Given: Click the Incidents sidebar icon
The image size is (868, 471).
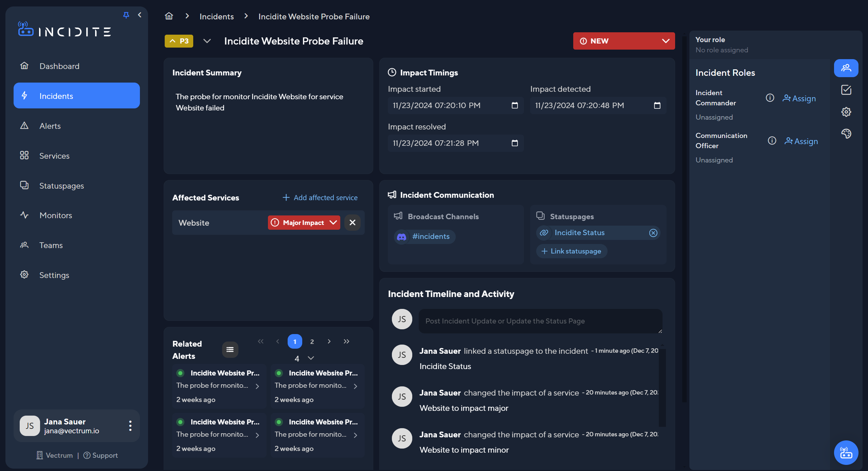Looking at the screenshot, I should (x=24, y=95).
